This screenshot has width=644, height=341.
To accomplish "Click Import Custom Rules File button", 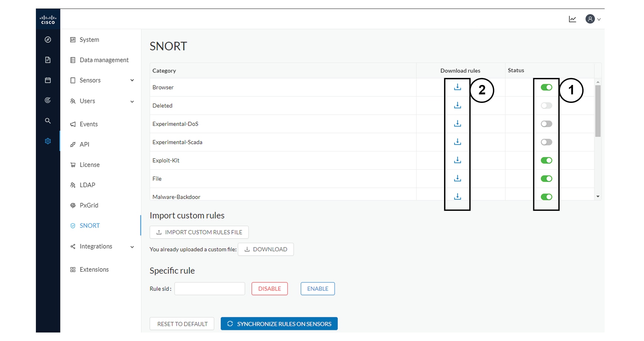I will [x=199, y=232].
